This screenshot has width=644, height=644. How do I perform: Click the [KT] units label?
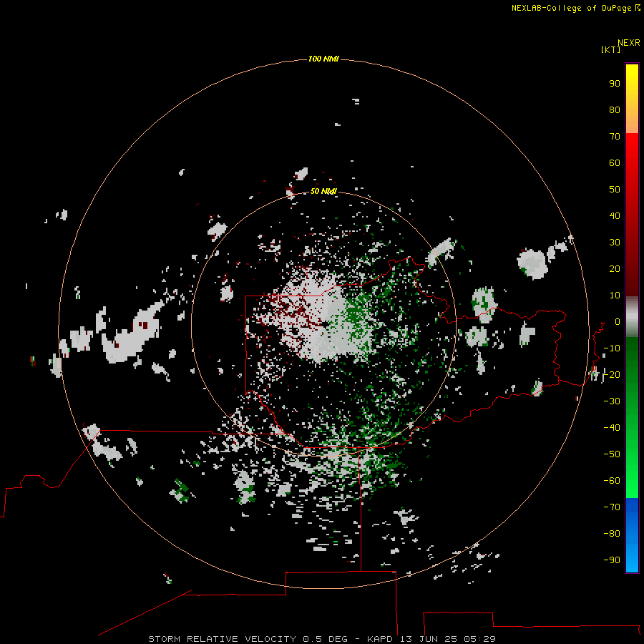tap(611, 49)
